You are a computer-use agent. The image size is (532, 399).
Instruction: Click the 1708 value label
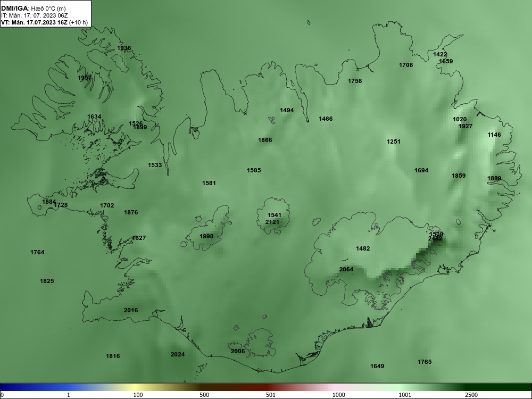pyautogui.click(x=406, y=65)
